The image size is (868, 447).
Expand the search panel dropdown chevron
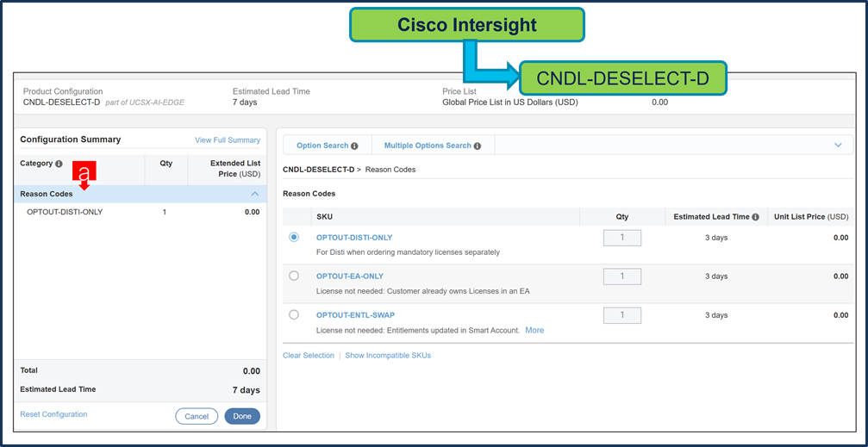[x=838, y=145]
